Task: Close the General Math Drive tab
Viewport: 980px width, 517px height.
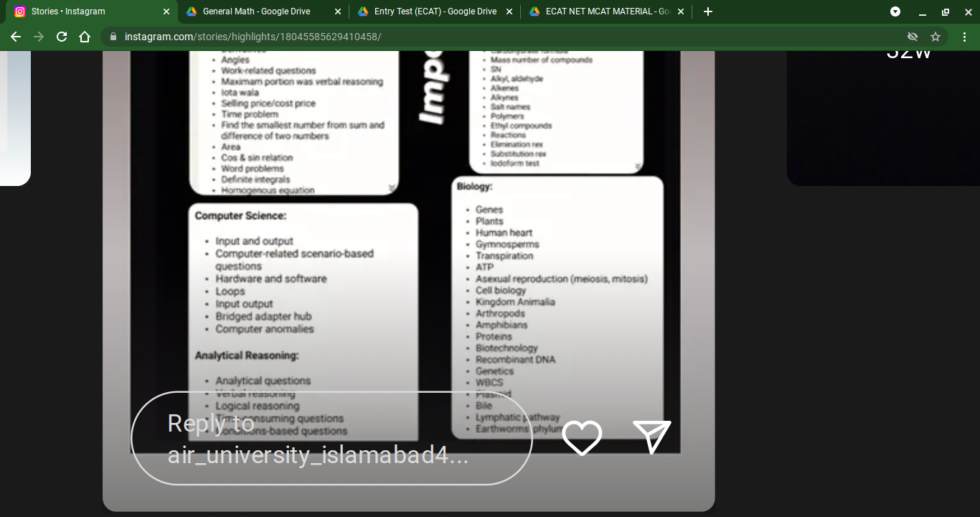Action: 338,11
